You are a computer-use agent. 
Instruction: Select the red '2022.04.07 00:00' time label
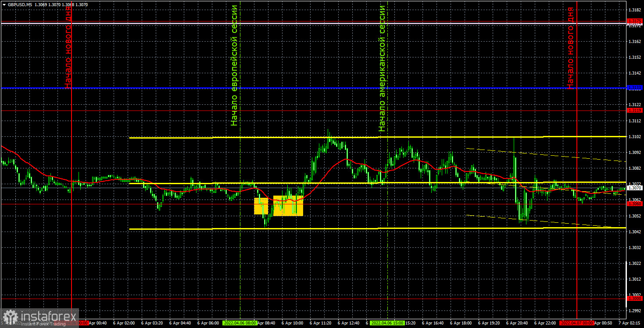[576, 323]
